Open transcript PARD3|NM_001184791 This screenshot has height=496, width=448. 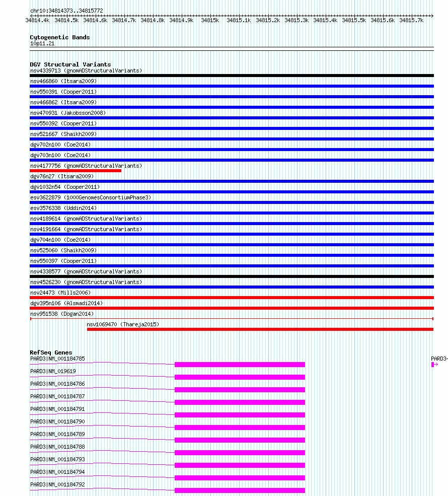[57, 409]
